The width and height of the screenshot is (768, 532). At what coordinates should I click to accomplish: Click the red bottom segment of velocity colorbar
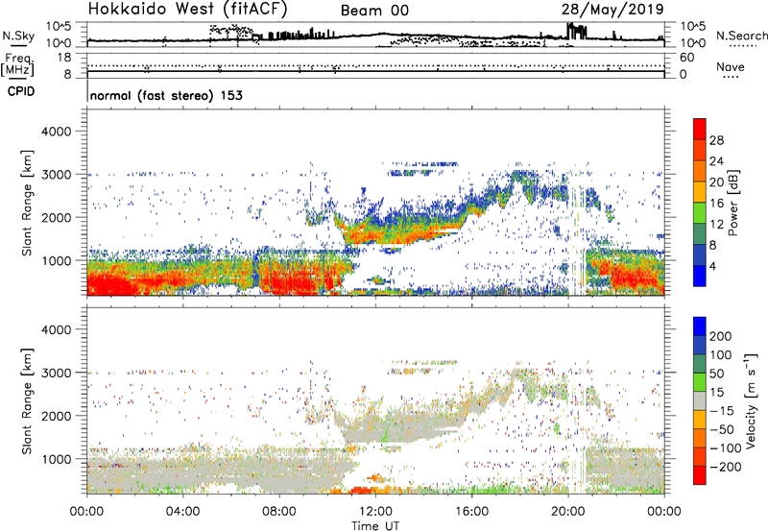[700, 475]
